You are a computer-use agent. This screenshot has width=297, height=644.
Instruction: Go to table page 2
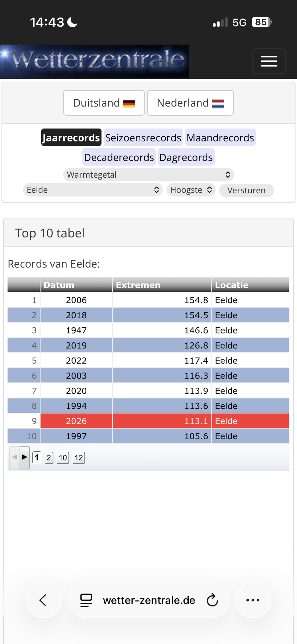49,458
